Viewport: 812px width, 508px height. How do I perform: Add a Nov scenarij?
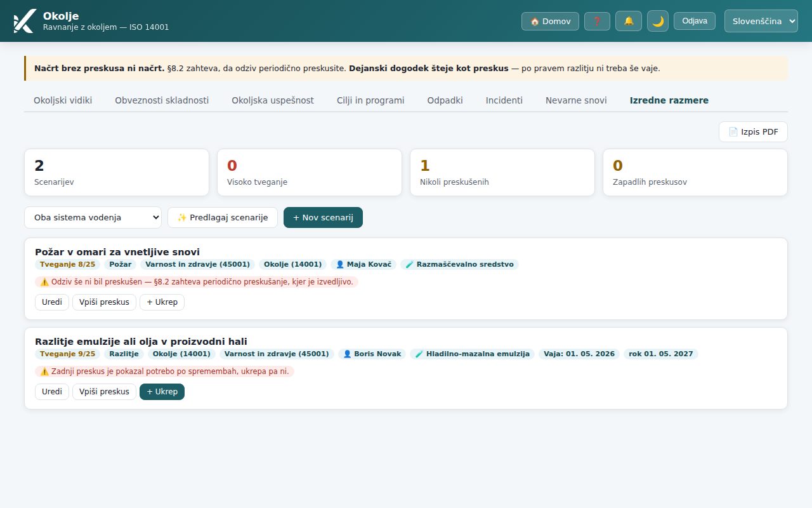(323, 217)
